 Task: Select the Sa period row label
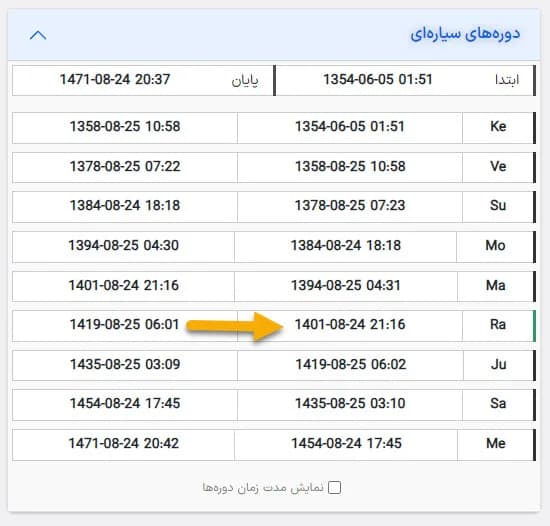point(498,403)
